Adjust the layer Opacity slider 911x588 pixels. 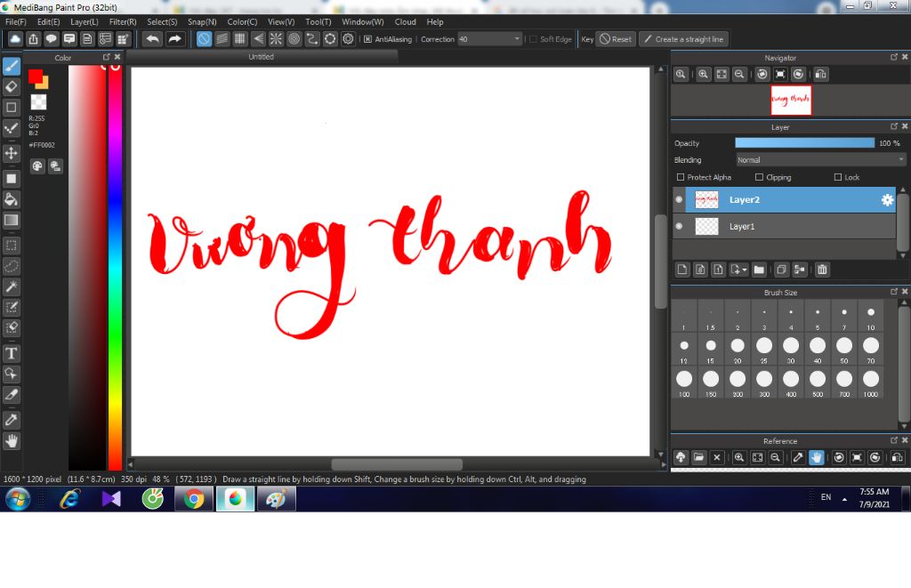click(x=804, y=143)
